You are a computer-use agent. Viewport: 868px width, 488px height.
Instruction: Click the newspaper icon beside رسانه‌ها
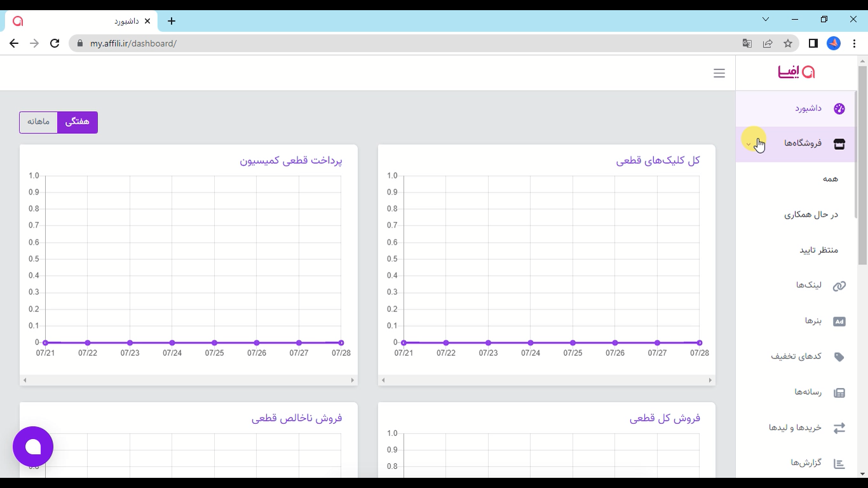[x=839, y=393]
